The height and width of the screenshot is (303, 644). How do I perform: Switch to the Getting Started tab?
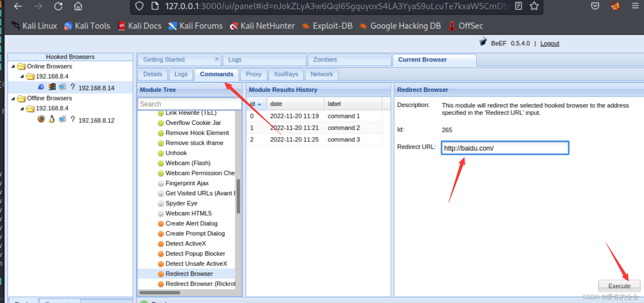(164, 60)
